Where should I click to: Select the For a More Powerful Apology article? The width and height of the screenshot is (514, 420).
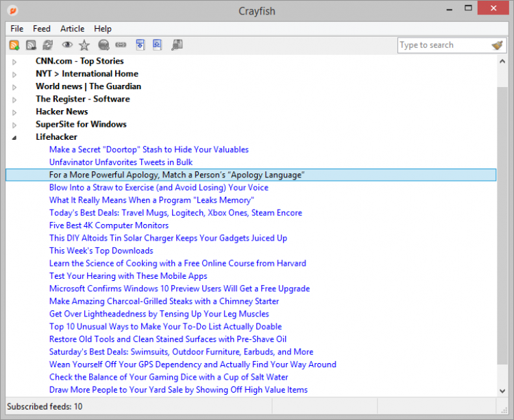pyautogui.click(x=251, y=175)
